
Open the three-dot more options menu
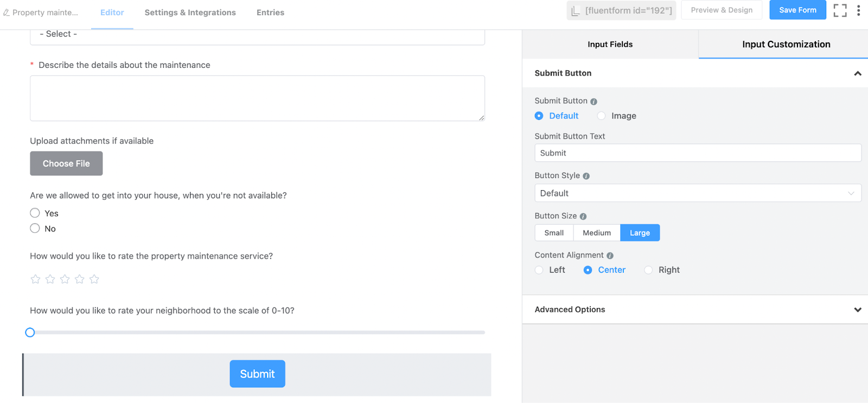[x=858, y=10]
